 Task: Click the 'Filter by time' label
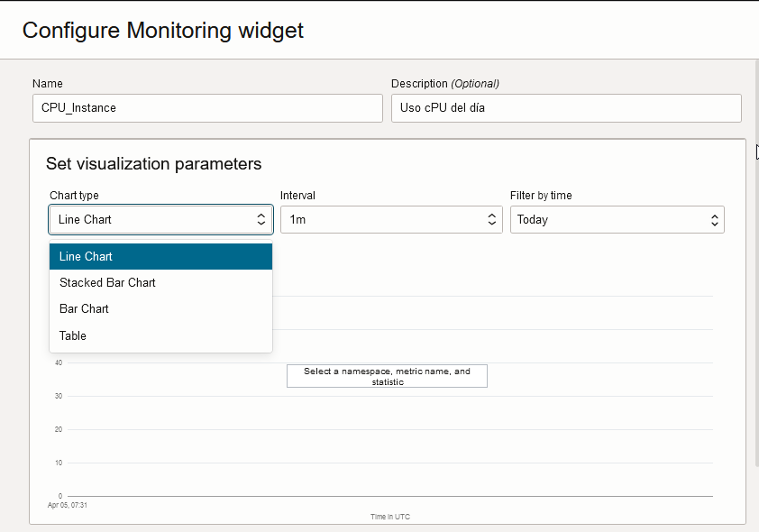(541, 196)
